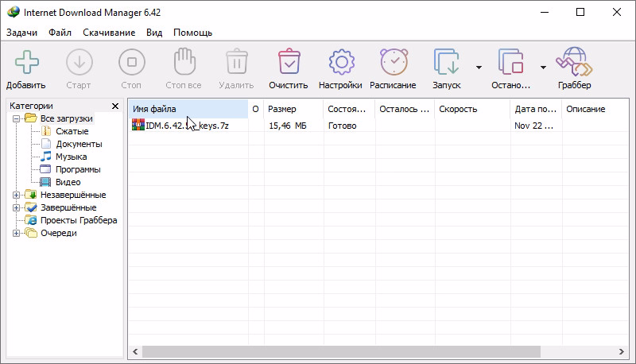Expand the Очереди tree node
The image size is (636, 364).
[16, 233]
